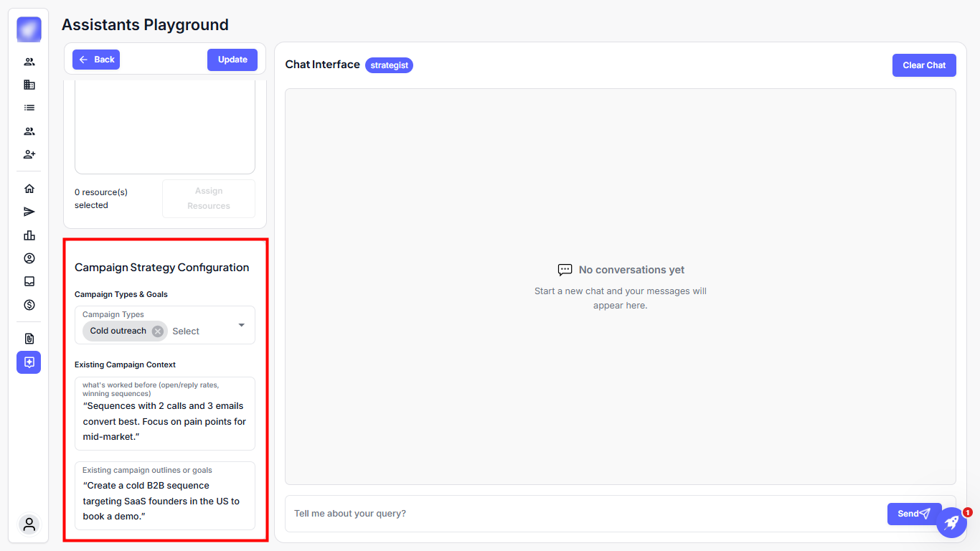
Task: Click the app logo at top-left
Action: pyautogui.click(x=29, y=29)
